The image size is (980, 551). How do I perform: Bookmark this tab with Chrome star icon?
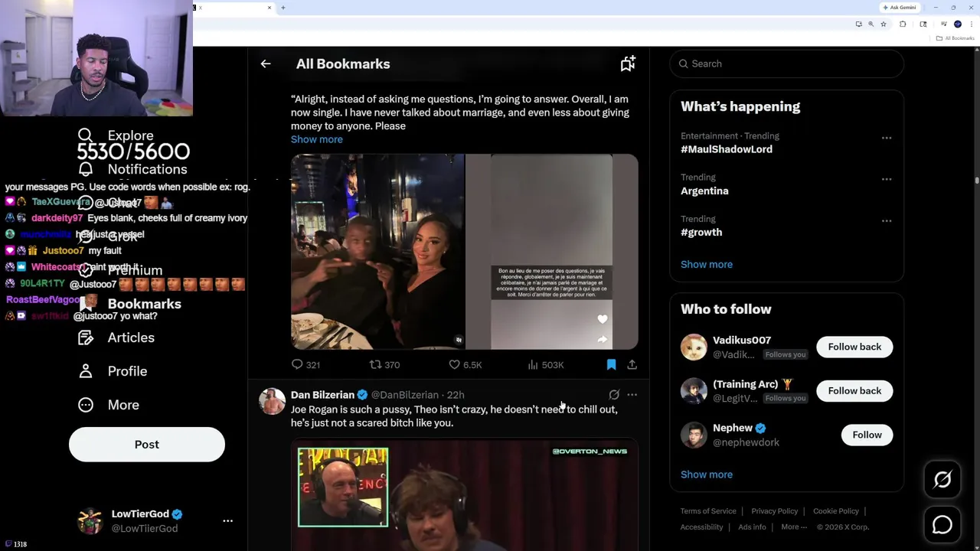tap(884, 24)
